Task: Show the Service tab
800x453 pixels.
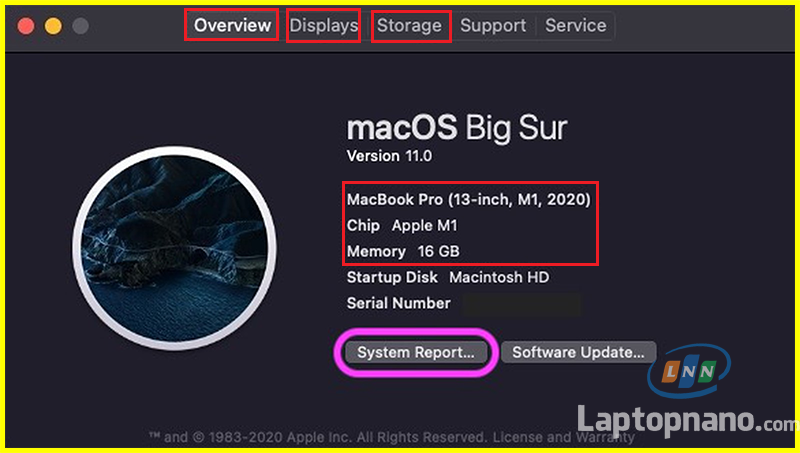Action: coord(575,25)
